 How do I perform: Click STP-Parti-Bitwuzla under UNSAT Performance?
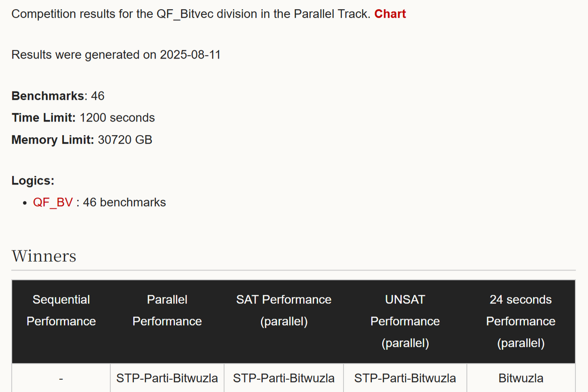pyautogui.click(x=405, y=379)
